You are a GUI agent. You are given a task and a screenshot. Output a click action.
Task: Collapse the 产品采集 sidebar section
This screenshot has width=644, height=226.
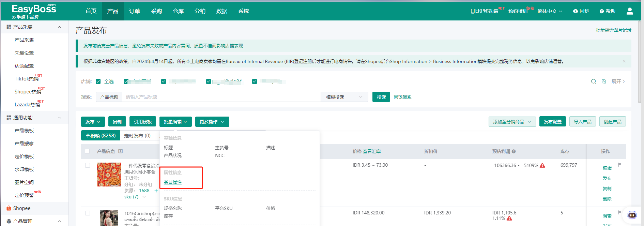pyautogui.click(x=60, y=27)
